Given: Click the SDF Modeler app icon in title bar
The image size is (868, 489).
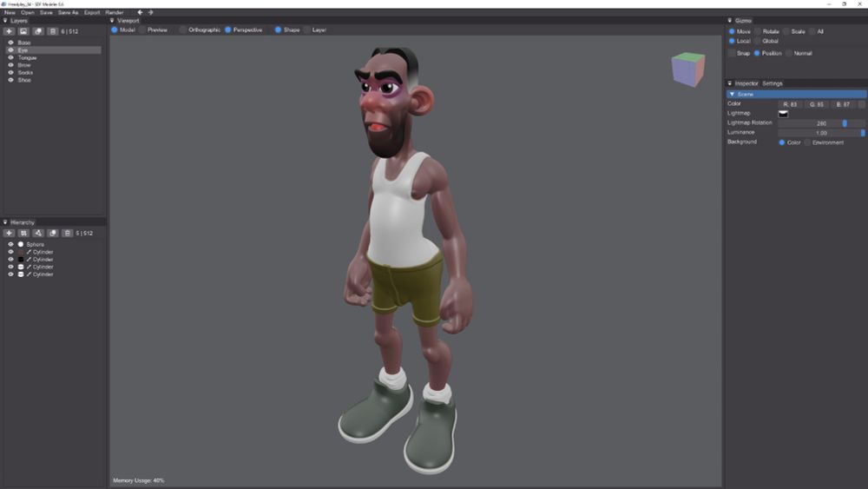Looking at the screenshot, I should [x=3, y=3].
